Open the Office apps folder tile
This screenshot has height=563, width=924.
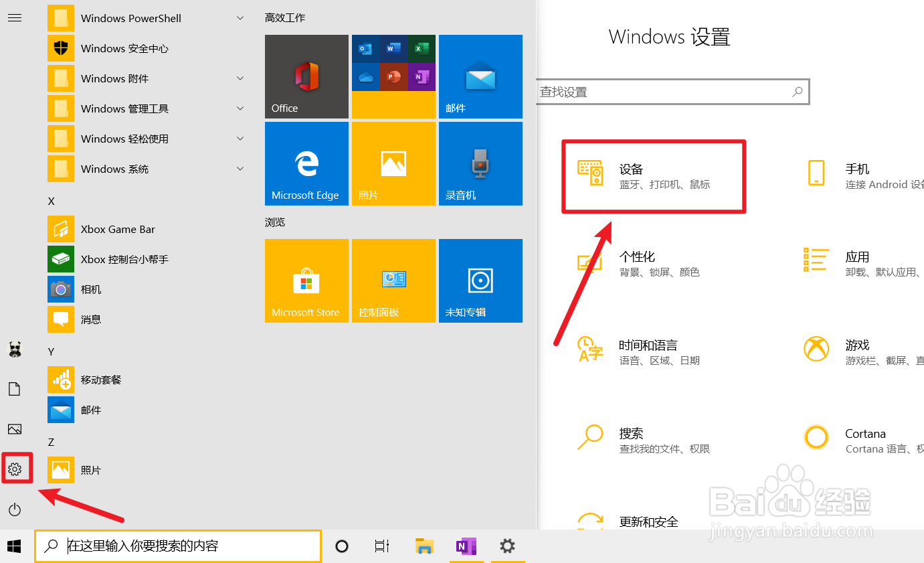[x=393, y=76]
